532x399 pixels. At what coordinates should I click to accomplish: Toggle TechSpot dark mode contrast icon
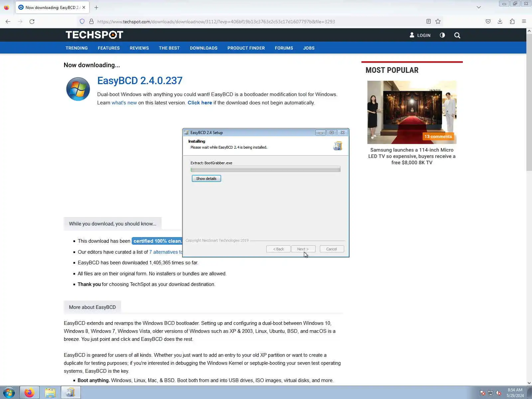(x=442, y=35)
